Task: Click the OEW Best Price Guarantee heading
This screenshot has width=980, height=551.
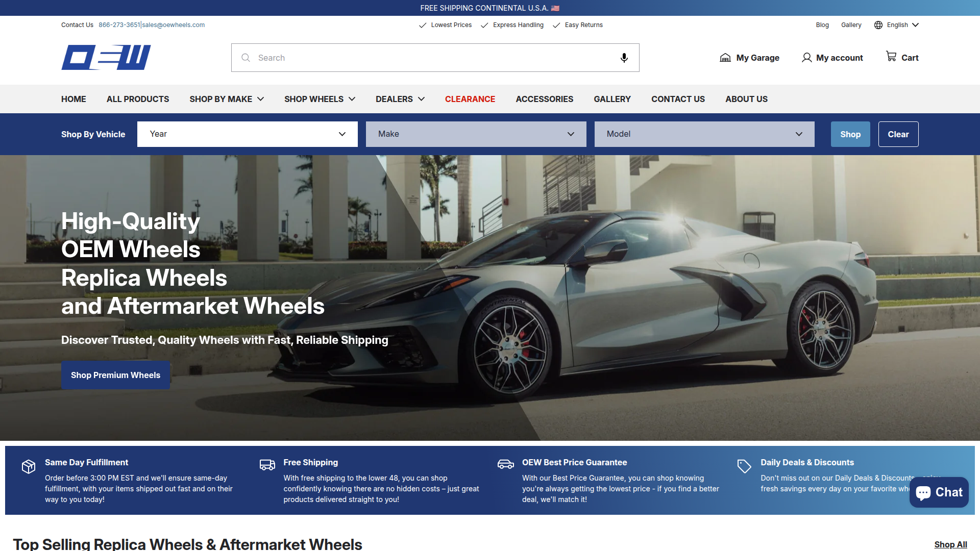Action: [x=574, y=462]
